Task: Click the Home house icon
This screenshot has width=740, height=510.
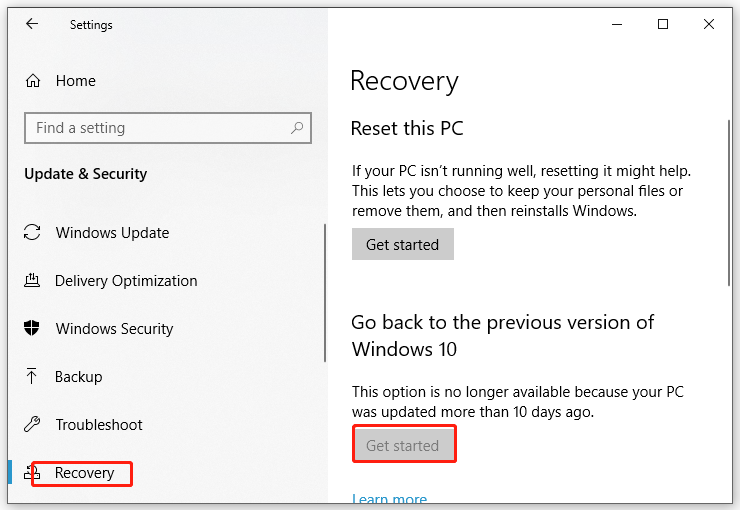Action: [x=33, y=81]
